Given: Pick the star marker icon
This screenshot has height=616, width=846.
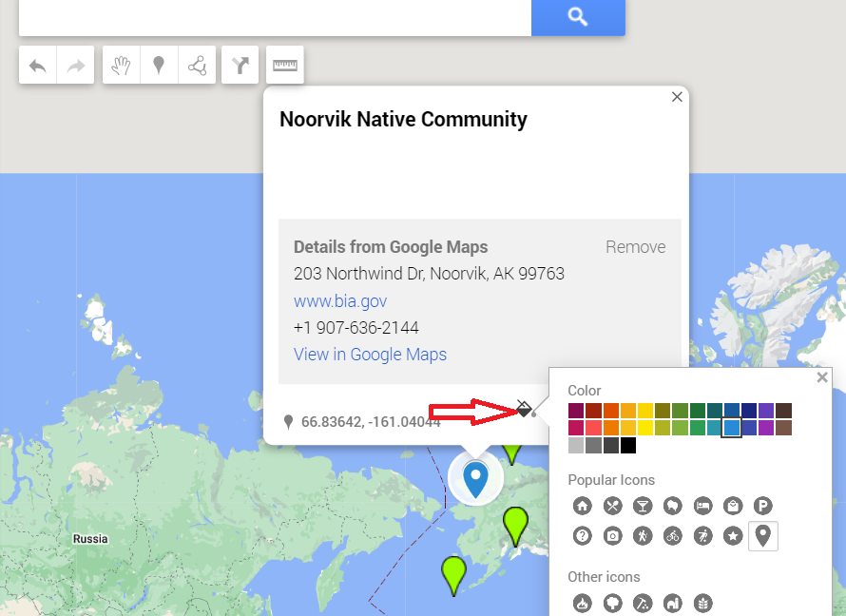Looking at the screenshot, I should 733,536.
